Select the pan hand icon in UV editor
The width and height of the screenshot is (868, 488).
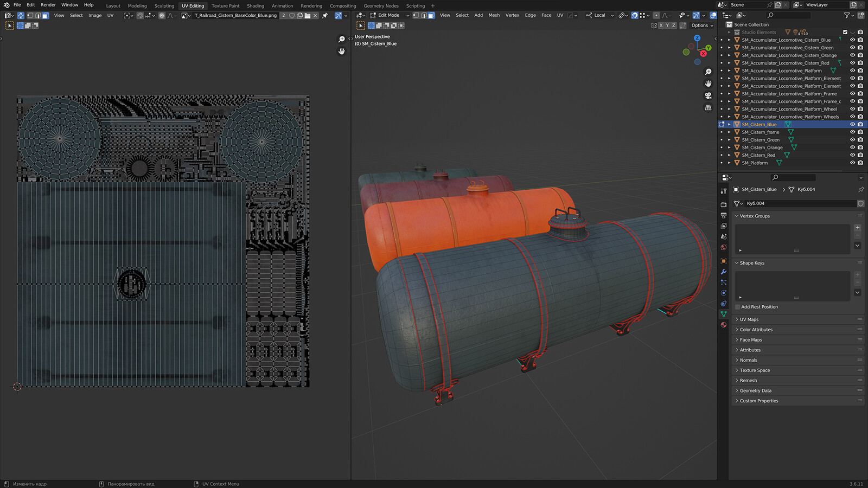[x=341, y=51]
